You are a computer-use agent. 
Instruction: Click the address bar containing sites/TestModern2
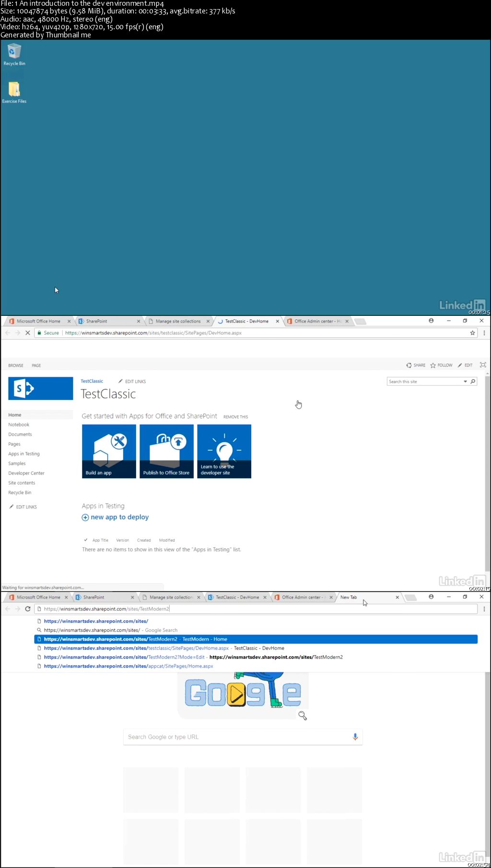point(256,609)
